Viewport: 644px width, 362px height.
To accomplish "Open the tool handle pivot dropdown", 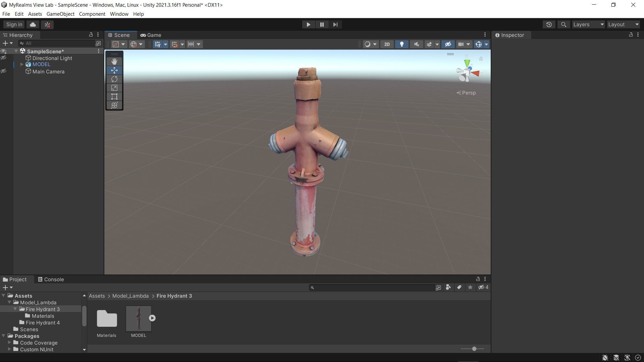I will [119, 44].
